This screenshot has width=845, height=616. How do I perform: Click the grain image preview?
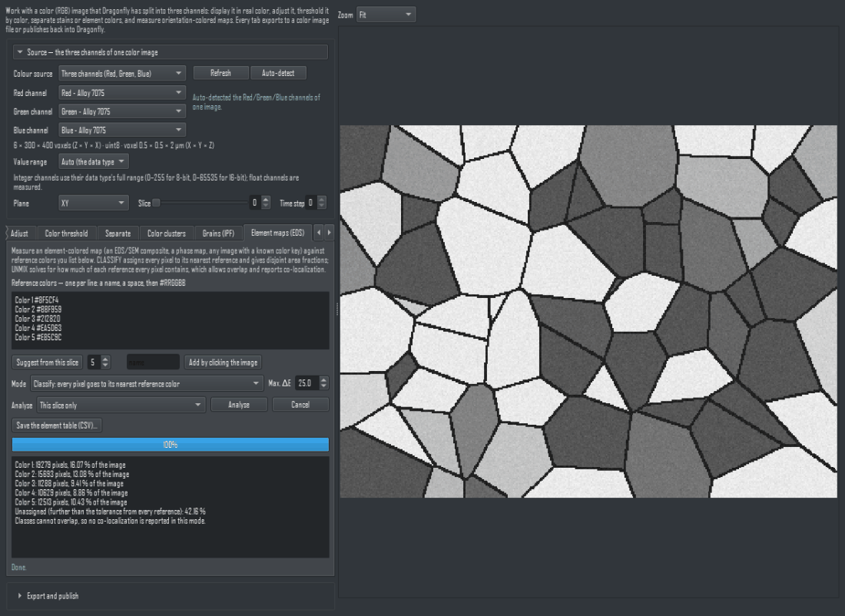588,312
